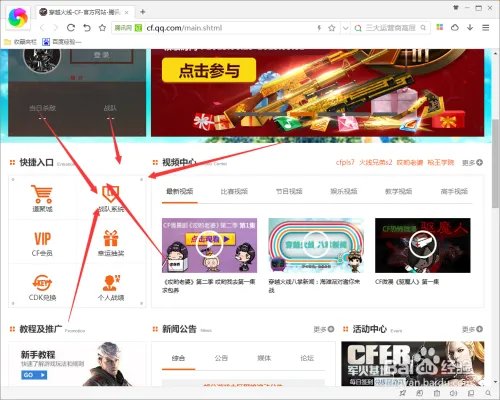The image size is (500, 400).
Task: Switch to 高手视频 tab
Action: (454, 191)
